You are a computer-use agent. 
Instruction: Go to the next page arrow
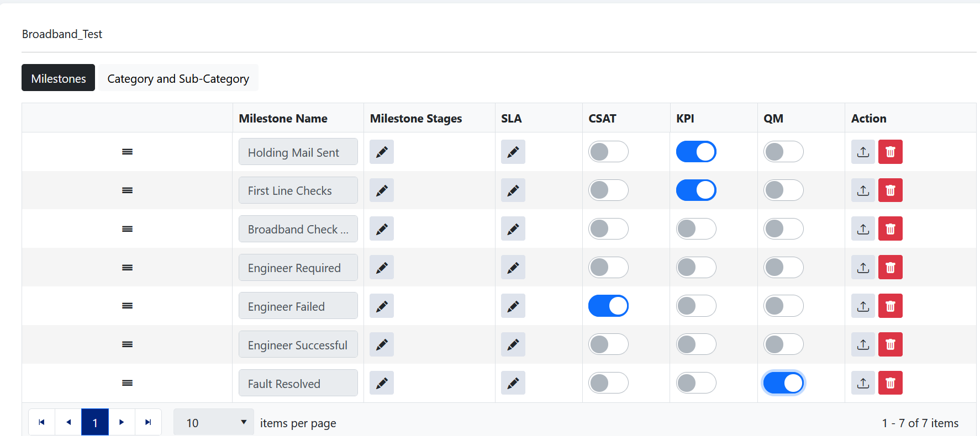click(122, 422)
